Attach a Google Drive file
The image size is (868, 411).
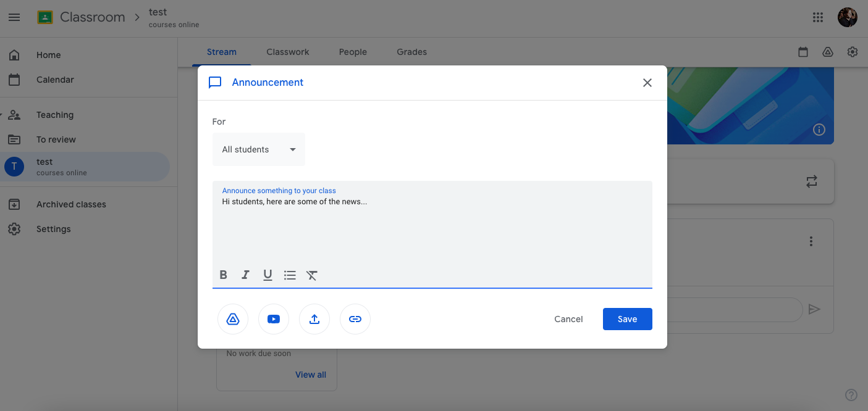point(233,319)
